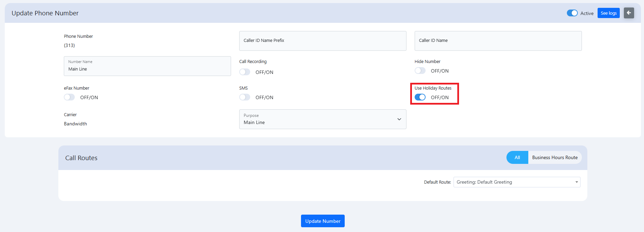Focus the Caller ID Name field

(x=498, y=41)
